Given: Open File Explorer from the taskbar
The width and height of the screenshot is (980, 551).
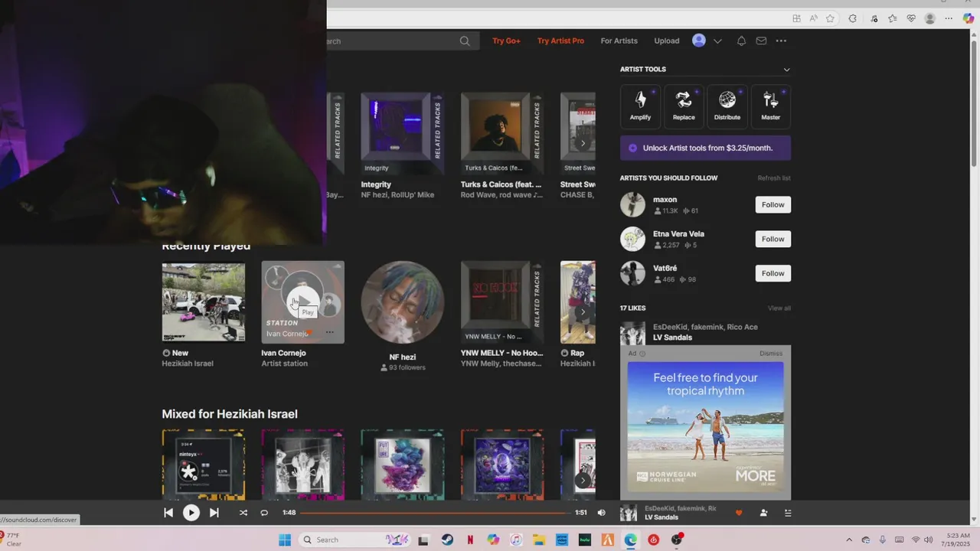Looking at the screenshot, I should 538,540.
